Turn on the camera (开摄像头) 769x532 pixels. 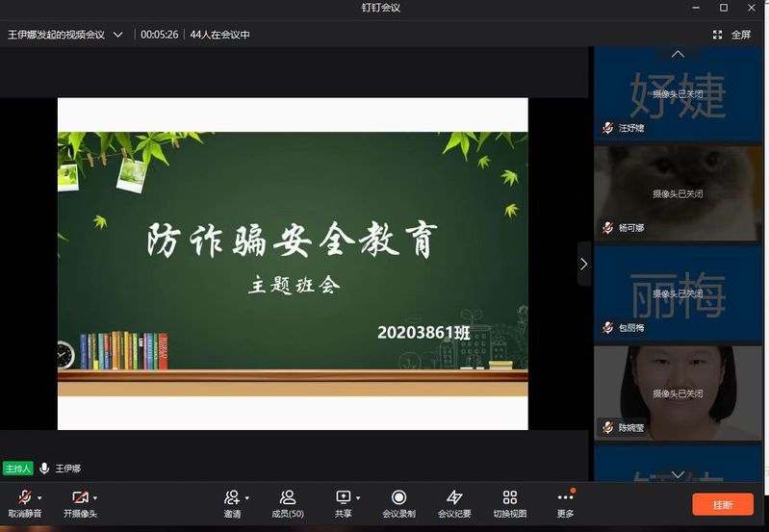point(79,498)
